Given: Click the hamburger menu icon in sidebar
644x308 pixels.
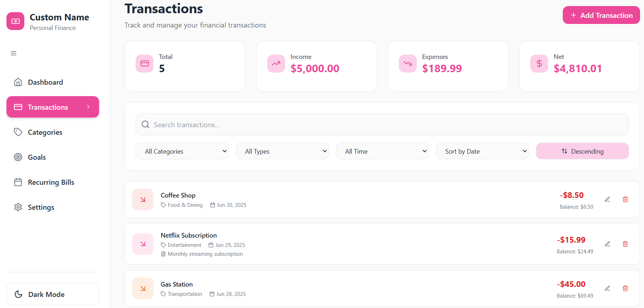Looking at the screenshot, I should click(x=14, y=53).
